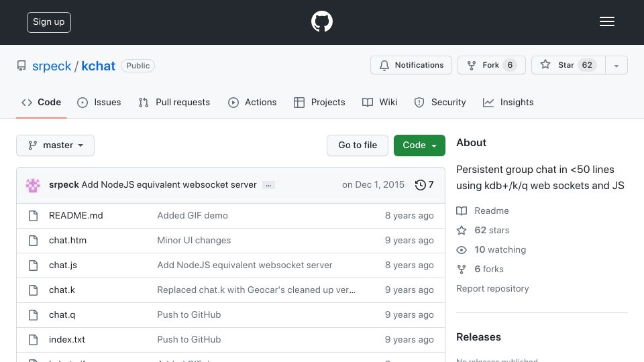Click the file icon next to chat.q
Image resolution: width=644 pixels, height=362 pixels.
pos(34,315)
